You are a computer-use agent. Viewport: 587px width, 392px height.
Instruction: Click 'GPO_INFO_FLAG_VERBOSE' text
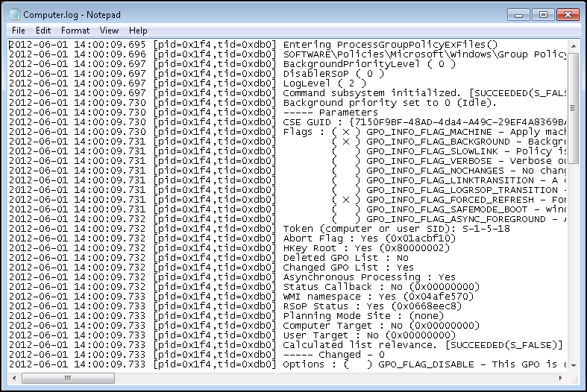point(429,161)
